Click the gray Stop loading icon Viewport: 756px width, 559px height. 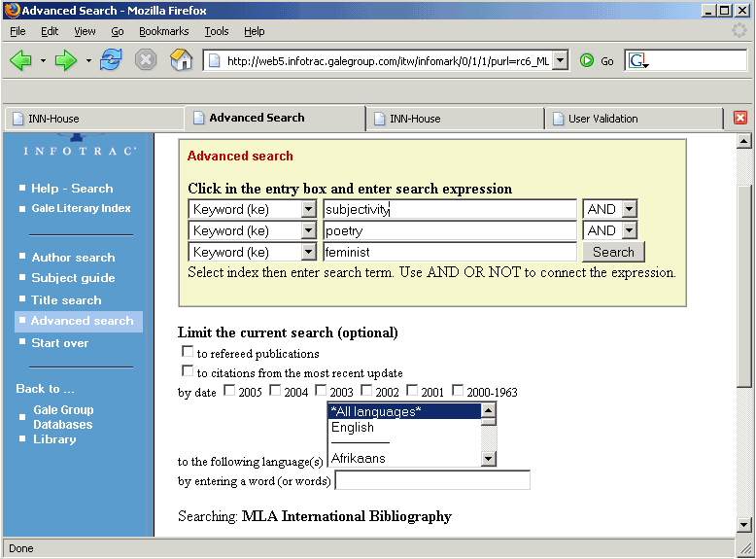click(x=146, y=60)
